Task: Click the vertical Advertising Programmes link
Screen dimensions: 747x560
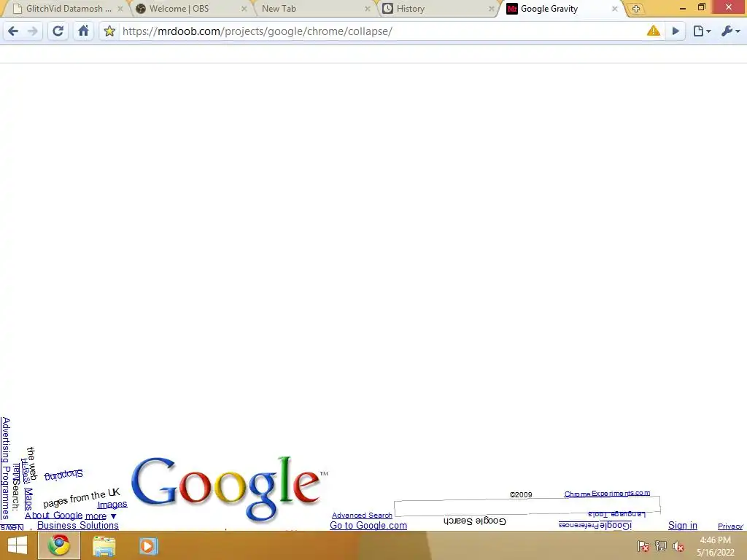Action: [6, 468]
